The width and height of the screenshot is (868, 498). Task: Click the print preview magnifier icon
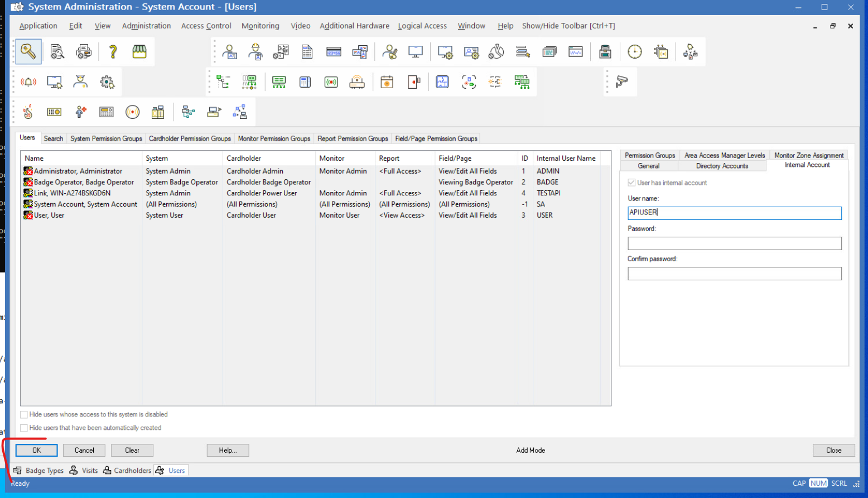point(57,52)
